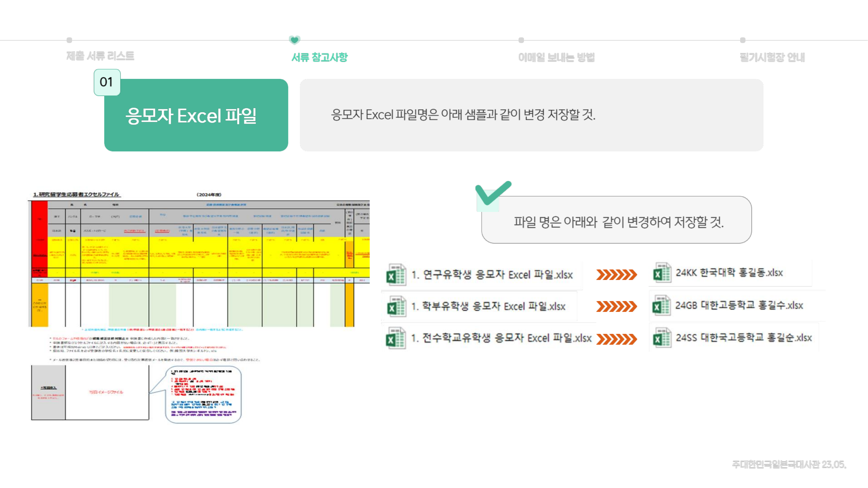Viewport: 868px width, 488px height.
Task: Click the spreadsheet sample thumbnail
Action: click(199, 263)
